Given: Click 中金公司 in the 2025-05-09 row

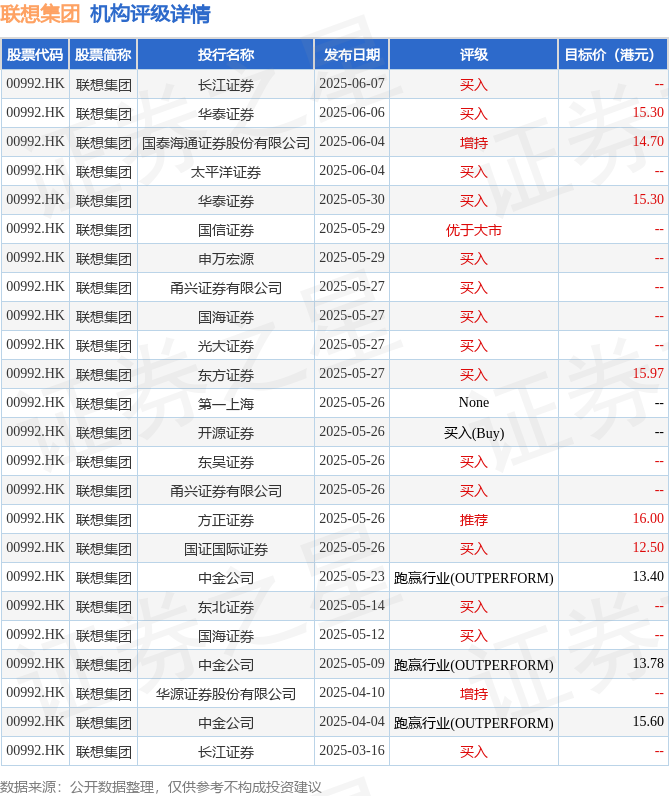Looking at the screenshot, I should point(226,664).
